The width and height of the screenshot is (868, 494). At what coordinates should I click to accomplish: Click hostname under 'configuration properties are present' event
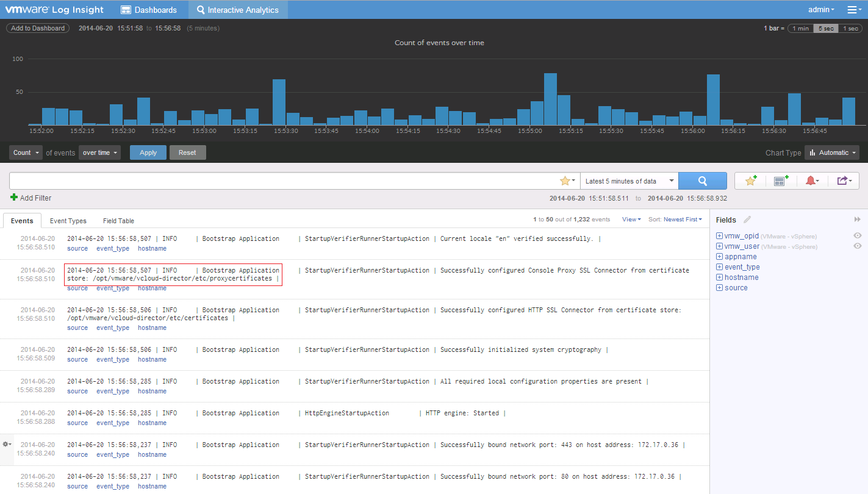[x=152, y=391]
